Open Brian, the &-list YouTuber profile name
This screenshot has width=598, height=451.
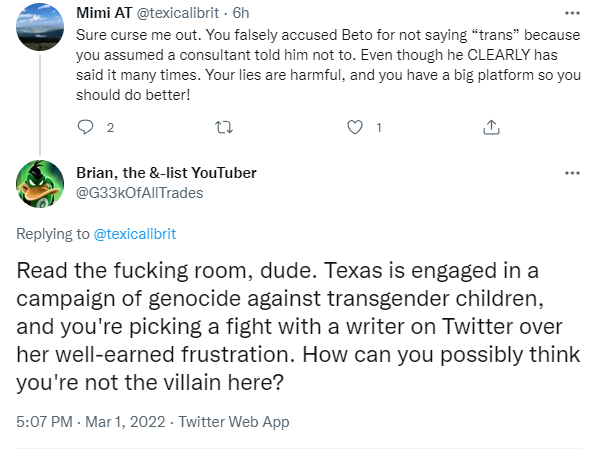tap(166, 173)
